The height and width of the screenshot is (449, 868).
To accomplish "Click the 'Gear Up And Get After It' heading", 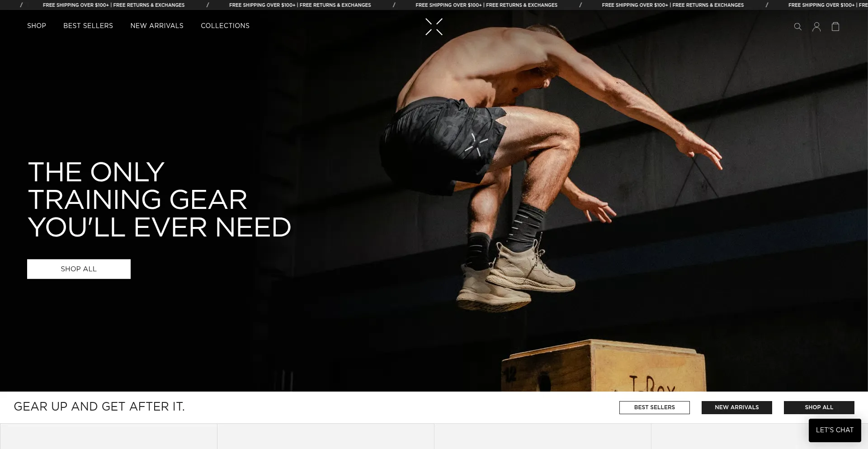I will 99,406.
